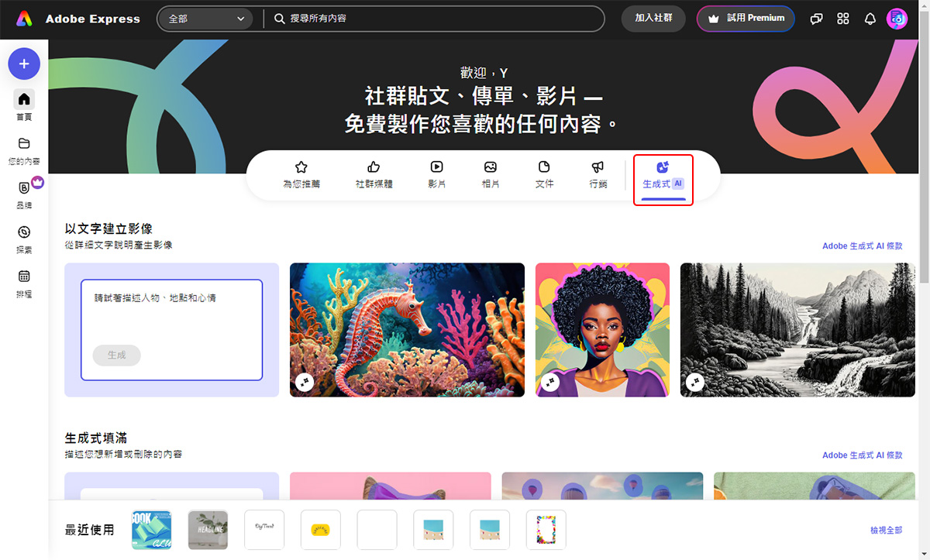This screenshot has width=930, height=560.
Task: Expand the 全部 search filter dropdown
Action: [205, 19]
